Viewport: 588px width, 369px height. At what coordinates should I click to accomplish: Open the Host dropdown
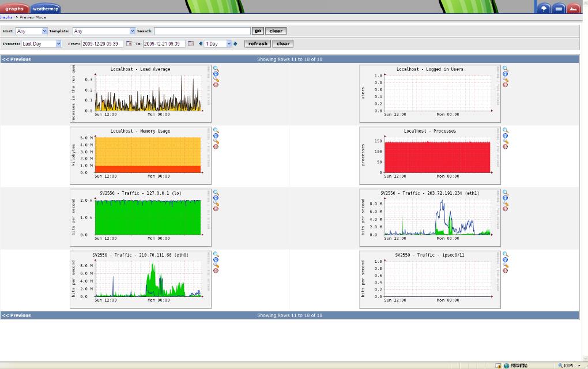coord(31,31)
